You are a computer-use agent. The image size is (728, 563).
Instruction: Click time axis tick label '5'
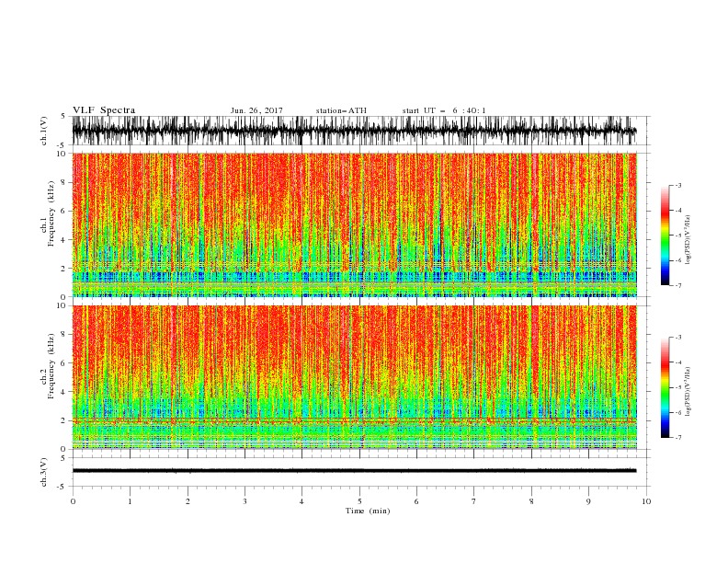pyautogui.click(x=359, y=501)
